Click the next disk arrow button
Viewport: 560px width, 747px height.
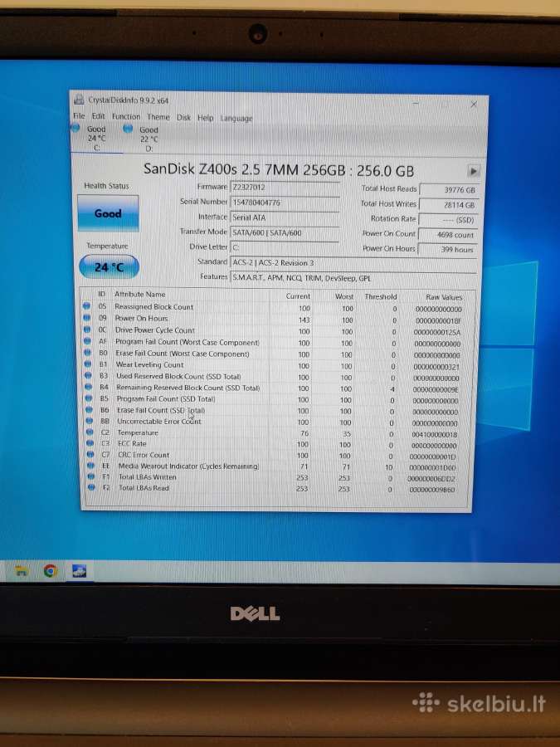click(x=473, y=171)
